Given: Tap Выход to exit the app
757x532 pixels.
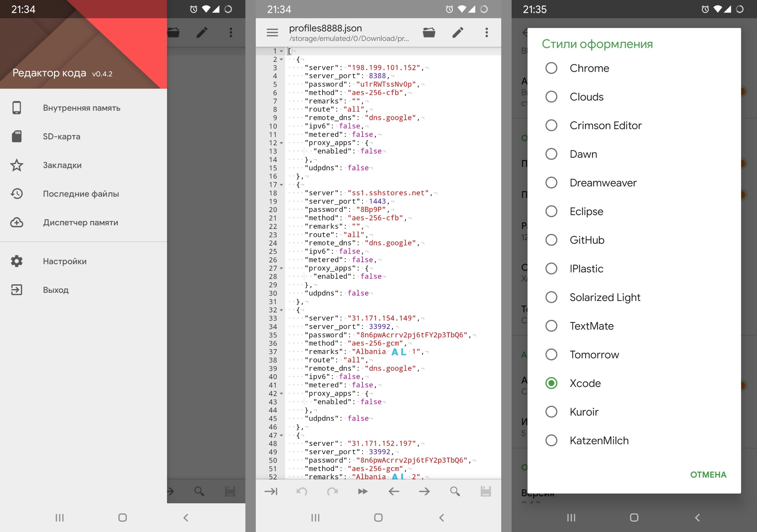Looking at the screenshot, I should 56,290.
